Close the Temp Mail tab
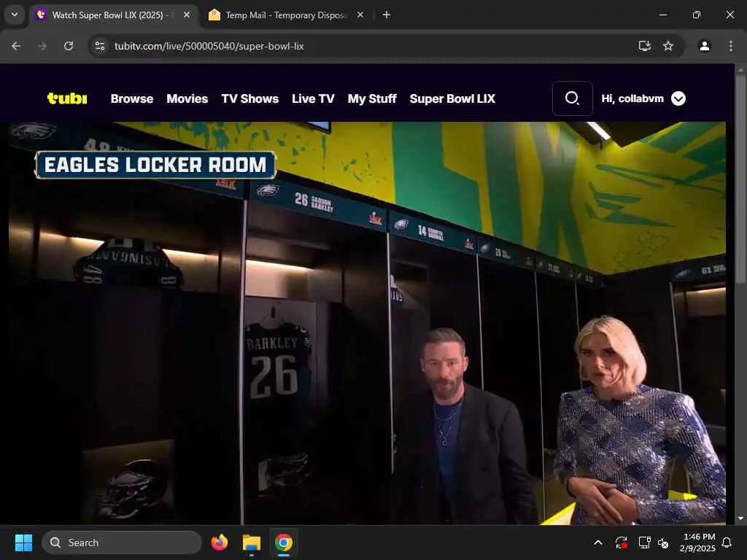This screenshot has height=560, width=747. point(360,15)
